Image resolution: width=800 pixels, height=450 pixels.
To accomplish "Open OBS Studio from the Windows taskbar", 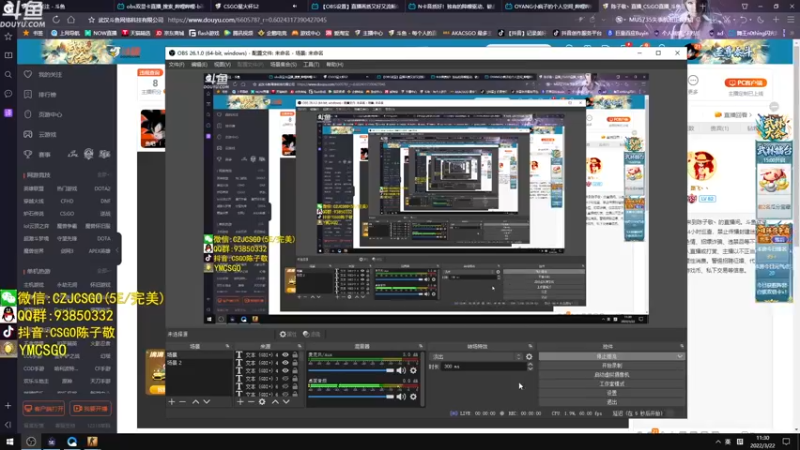I will click(31, 442).
